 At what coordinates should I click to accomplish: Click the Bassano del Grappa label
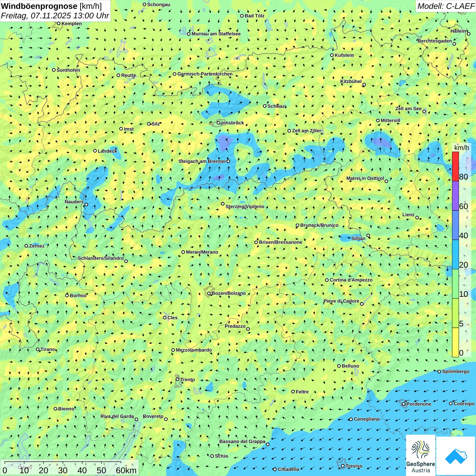(x=242, y=441)
